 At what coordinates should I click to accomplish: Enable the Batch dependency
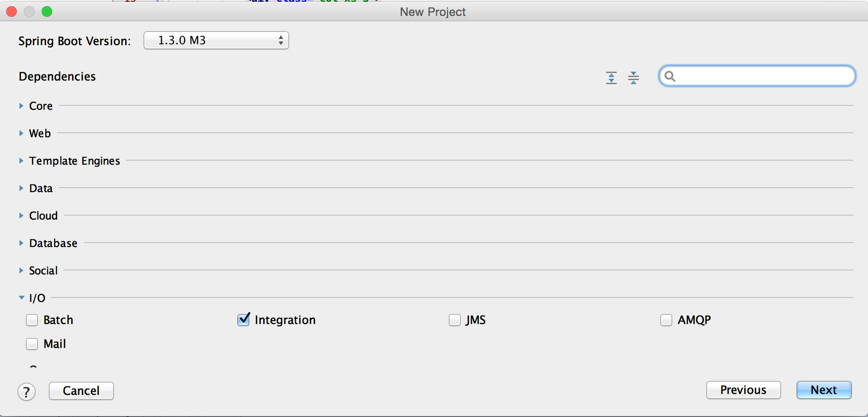(x=31, y=320)
